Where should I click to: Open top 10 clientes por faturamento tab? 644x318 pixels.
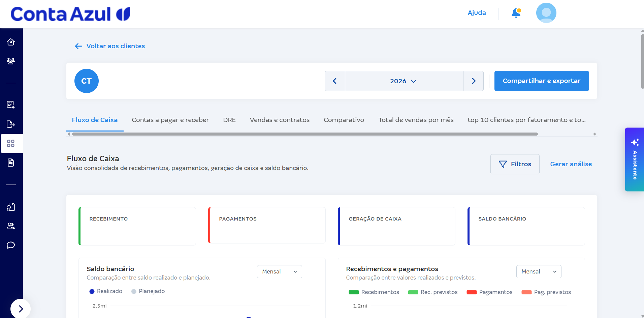point(526,120)
